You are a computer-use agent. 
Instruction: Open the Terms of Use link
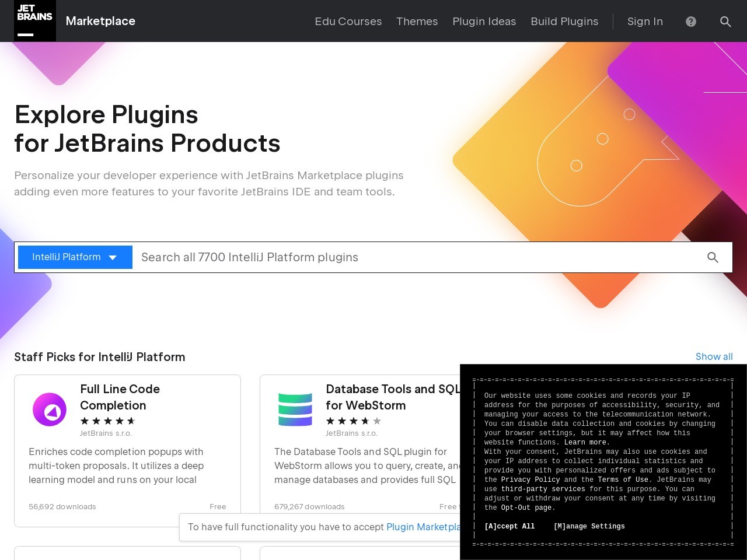623,480
